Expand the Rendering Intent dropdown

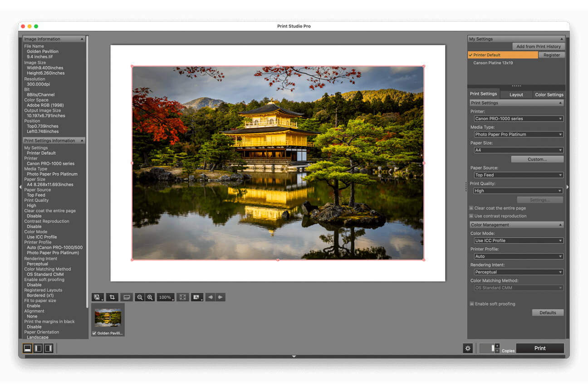coord(519,272)
